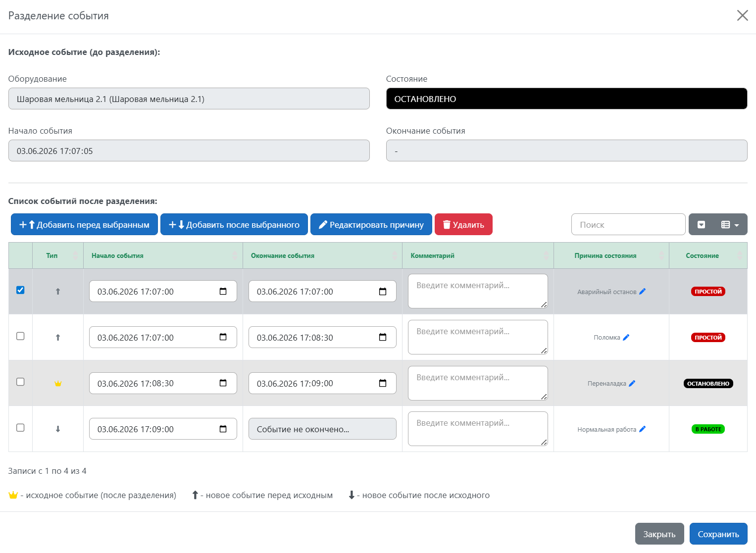Click Редактировать причину button
This screenshot has width=756, height=553.
tap(371, 224)
